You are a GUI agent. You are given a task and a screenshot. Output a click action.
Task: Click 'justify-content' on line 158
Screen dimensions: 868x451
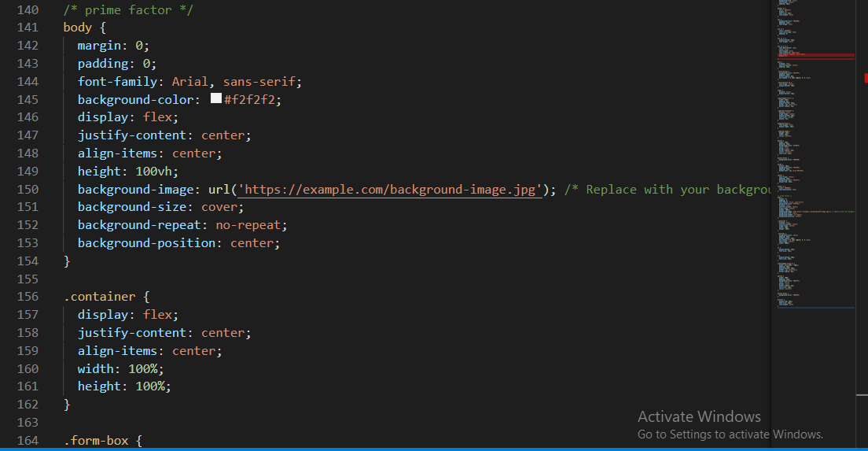click(132, 333)
